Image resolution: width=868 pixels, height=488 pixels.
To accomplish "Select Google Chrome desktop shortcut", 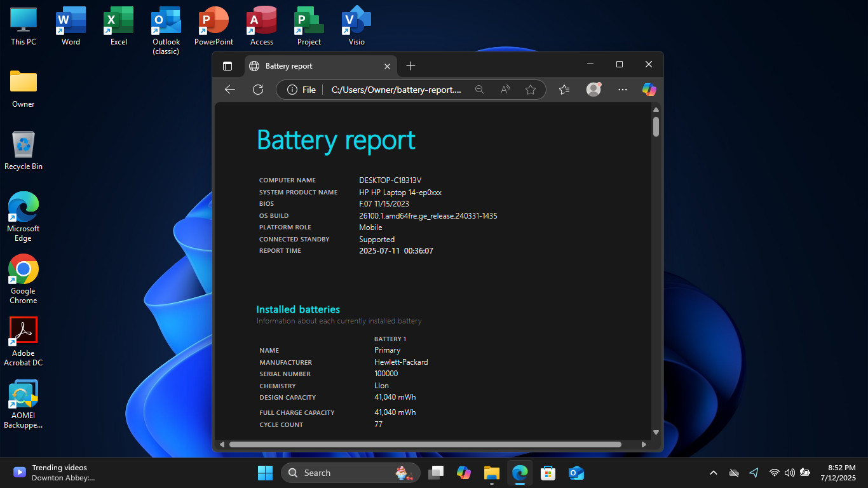I will pyautogui.click(x=24, y=280).
